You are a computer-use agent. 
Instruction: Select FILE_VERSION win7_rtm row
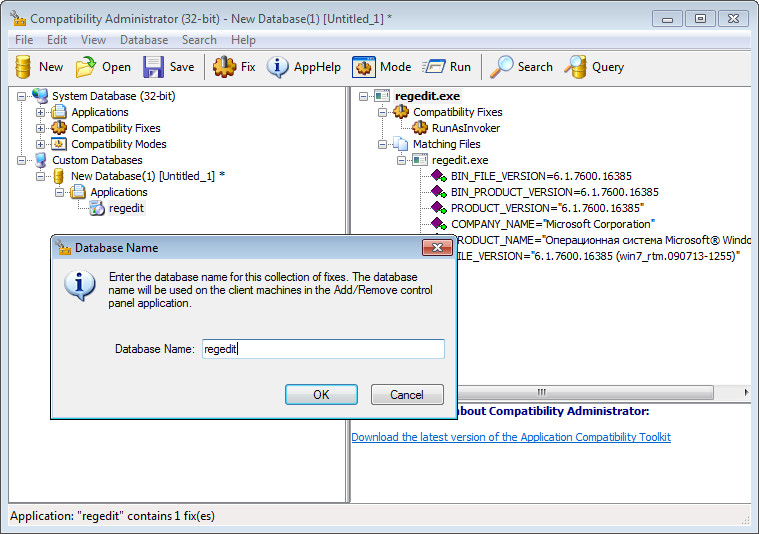tap(597, 256)
